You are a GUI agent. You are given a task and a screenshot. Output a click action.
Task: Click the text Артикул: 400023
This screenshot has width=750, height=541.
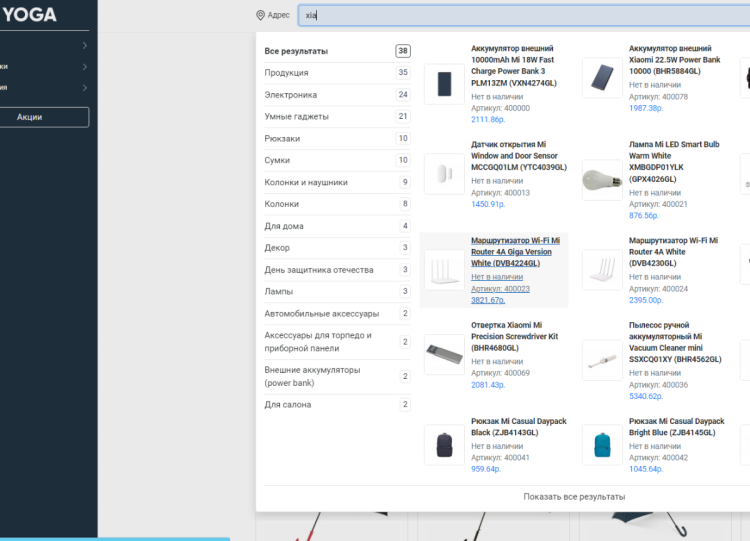(x=500, y=289)
